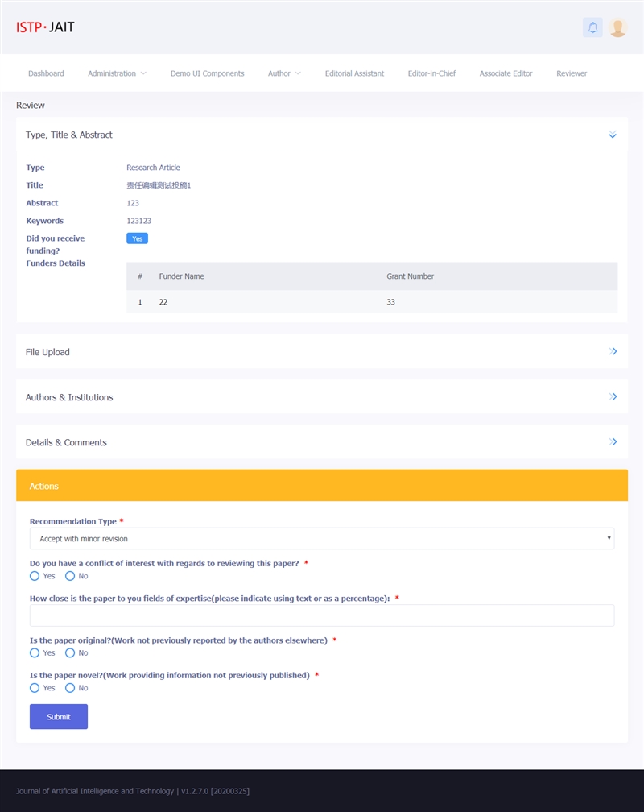Viewport: 644px width, 812px height.
Task: Select No for paper is novel
Action: click(x=70, y=688)
